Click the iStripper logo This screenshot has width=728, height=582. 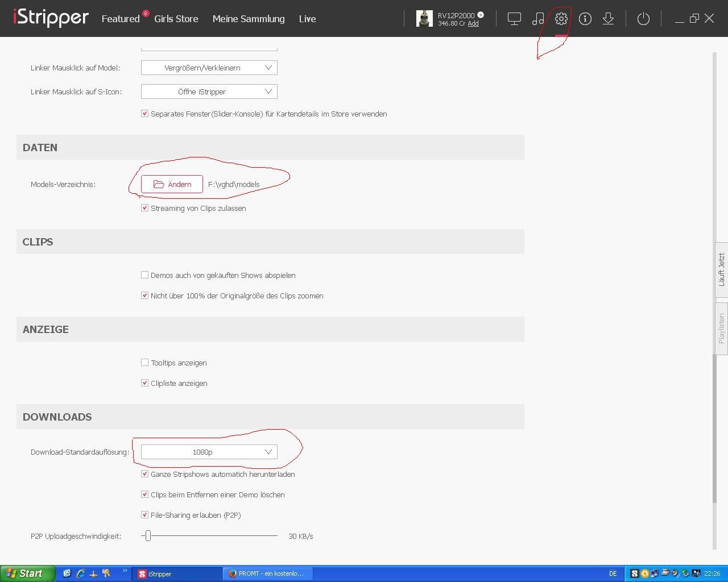click(51, 18)
